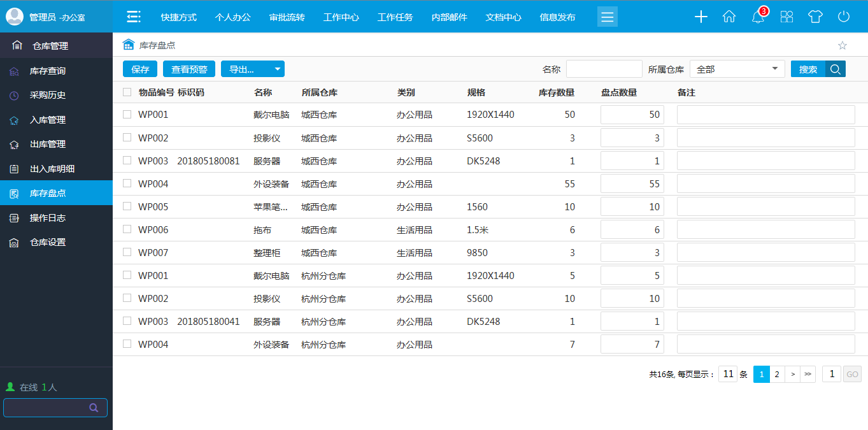Check the row for WP003 服务器 城西仓库
The image size is (868, 430).
pos(126,161)
